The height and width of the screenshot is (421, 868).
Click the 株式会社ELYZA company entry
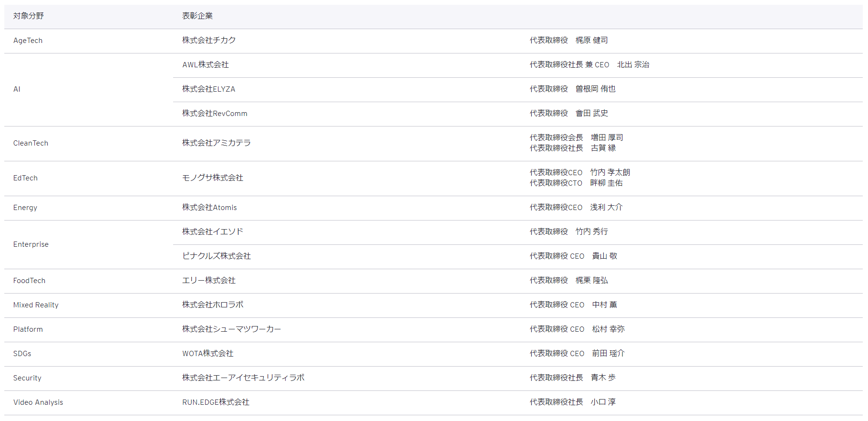coord(208,89)
